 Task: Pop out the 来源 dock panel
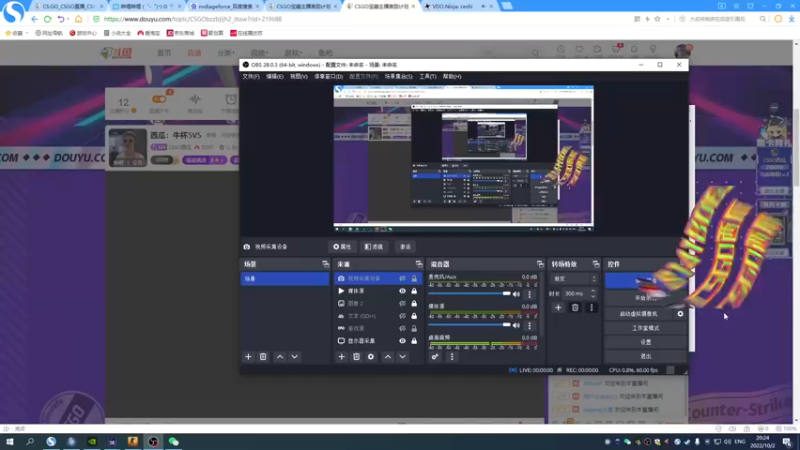(419, 264)
